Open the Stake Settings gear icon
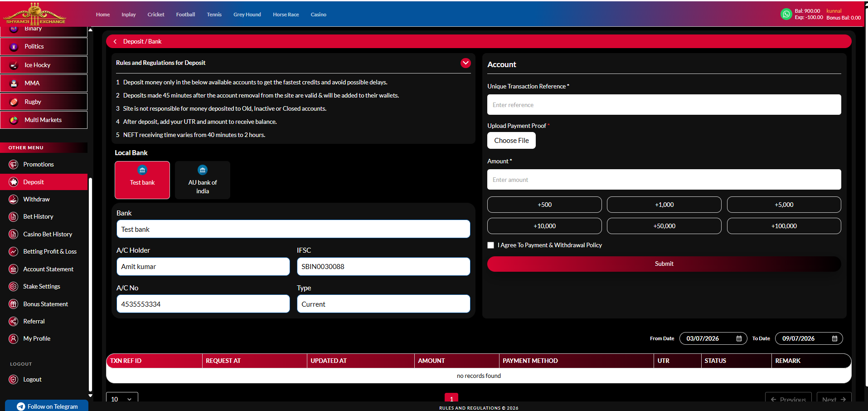The height and width of the screenshot is (411, 868). pos(14,286)
